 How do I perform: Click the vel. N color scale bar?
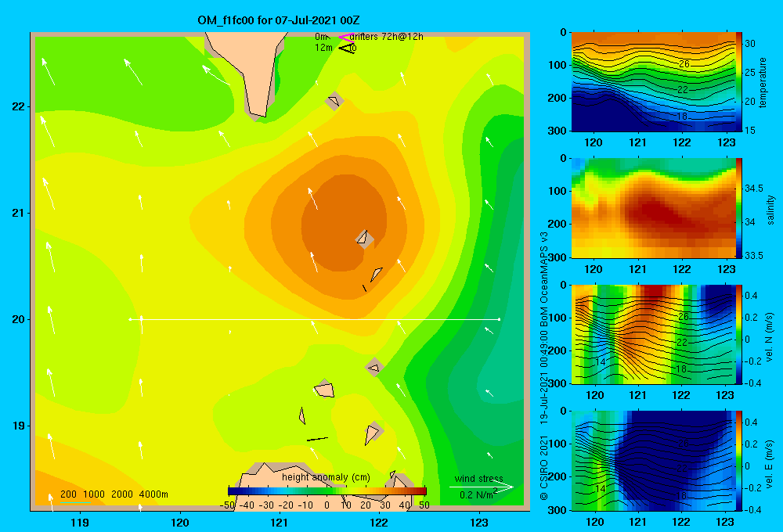click(x=739, y=334)
